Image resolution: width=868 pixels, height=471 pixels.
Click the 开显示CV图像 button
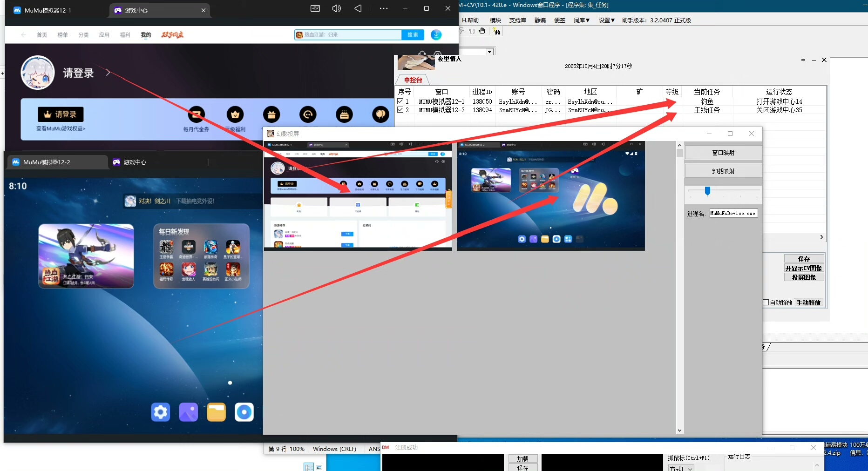(x=804, y=268)
